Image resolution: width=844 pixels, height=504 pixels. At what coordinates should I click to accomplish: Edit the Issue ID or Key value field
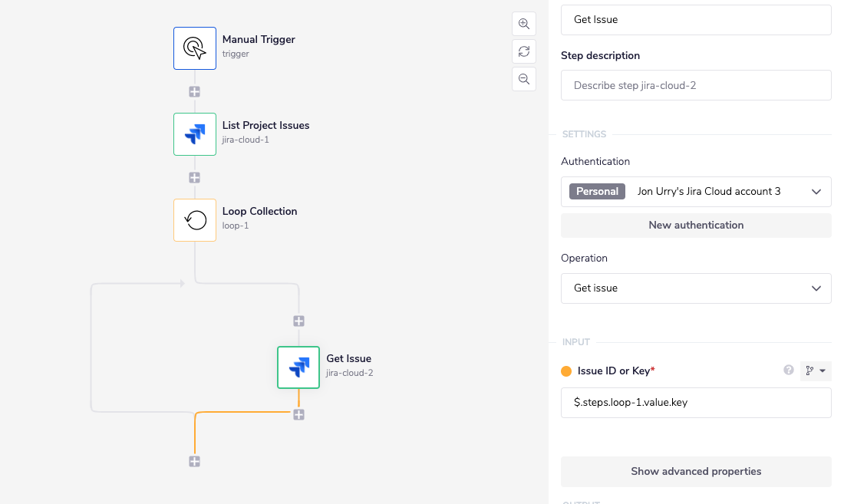coord(696,403)
